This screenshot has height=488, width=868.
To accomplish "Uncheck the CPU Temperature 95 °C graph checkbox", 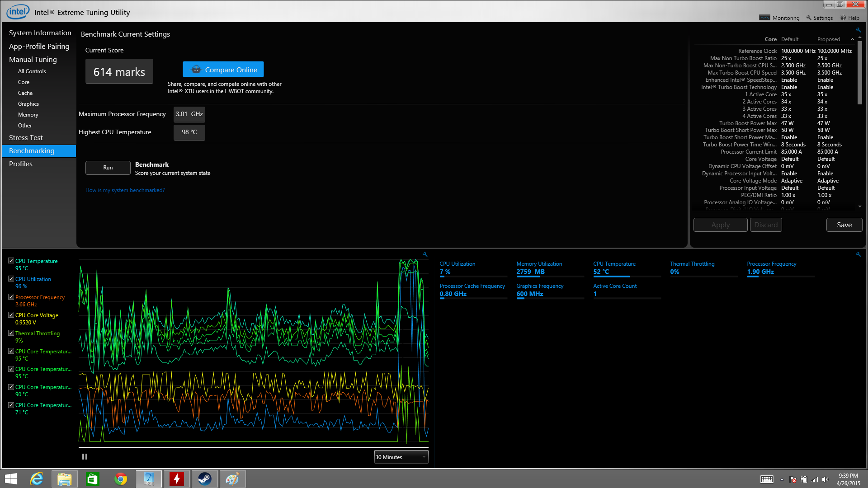I will (11, 261).
